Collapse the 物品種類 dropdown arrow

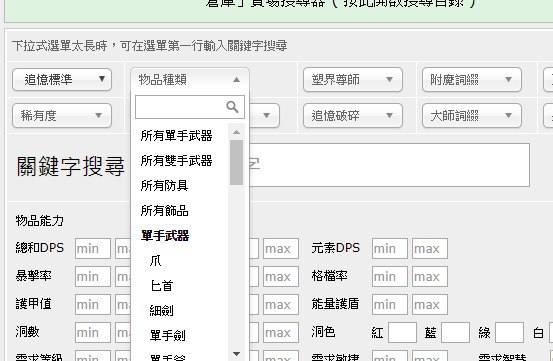[x=236, y=80]
